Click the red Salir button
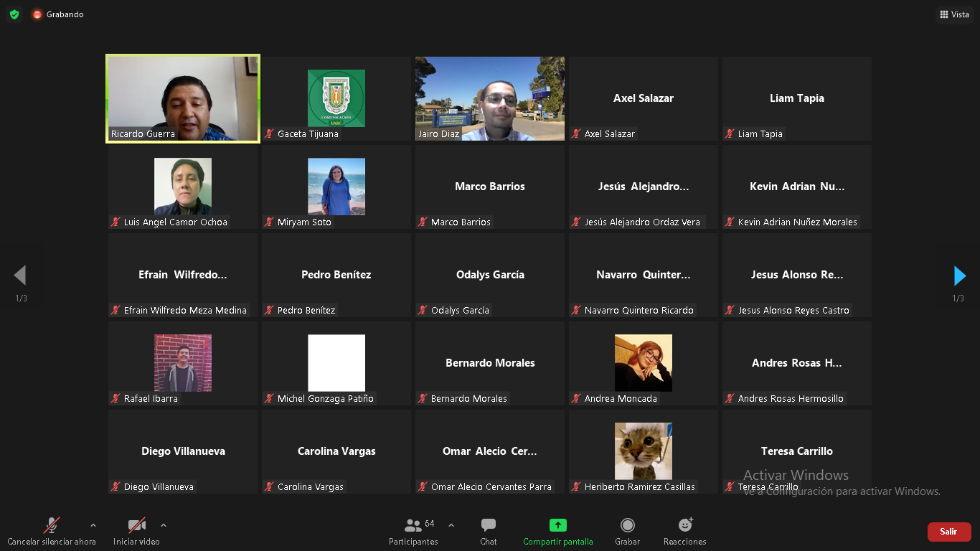 pos(949,532)
